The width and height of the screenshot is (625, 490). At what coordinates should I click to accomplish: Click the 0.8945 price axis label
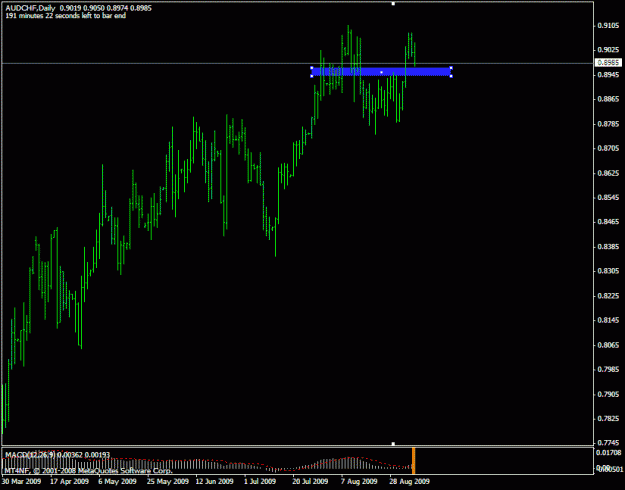(608, 75)
